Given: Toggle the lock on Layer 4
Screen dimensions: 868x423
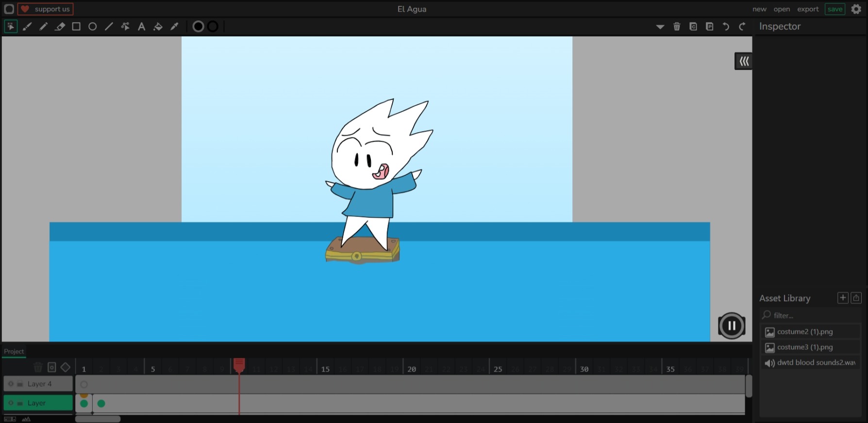Looking at the screenshot, I should pos(20,384).
